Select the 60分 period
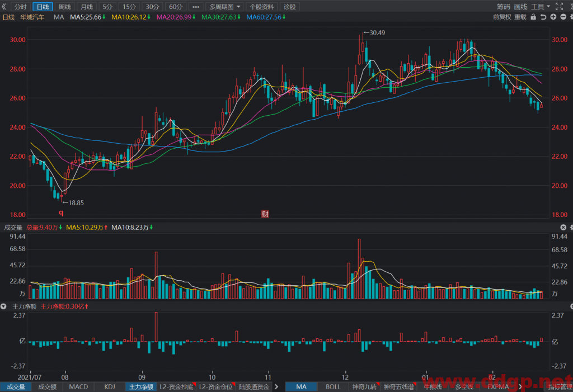The height and width of the screenshot is (392, 573). [x=176, y=7]
